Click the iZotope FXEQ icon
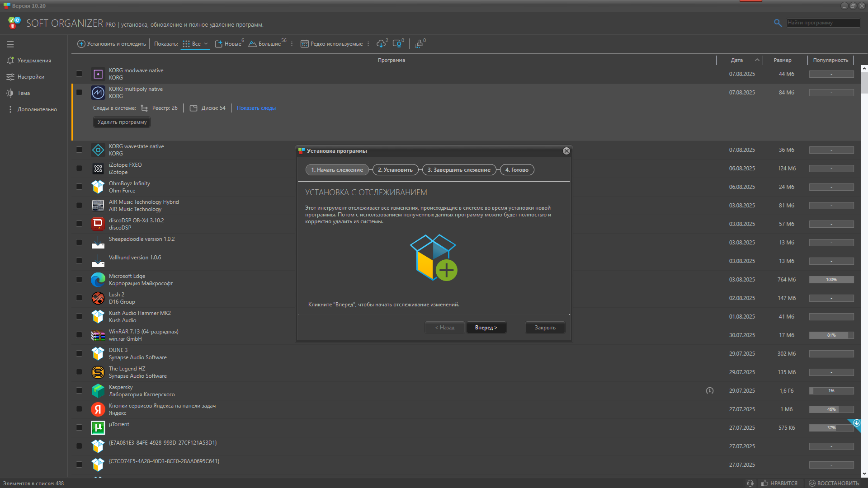Viewport: 868px width, 488px height. click(98, 169)
